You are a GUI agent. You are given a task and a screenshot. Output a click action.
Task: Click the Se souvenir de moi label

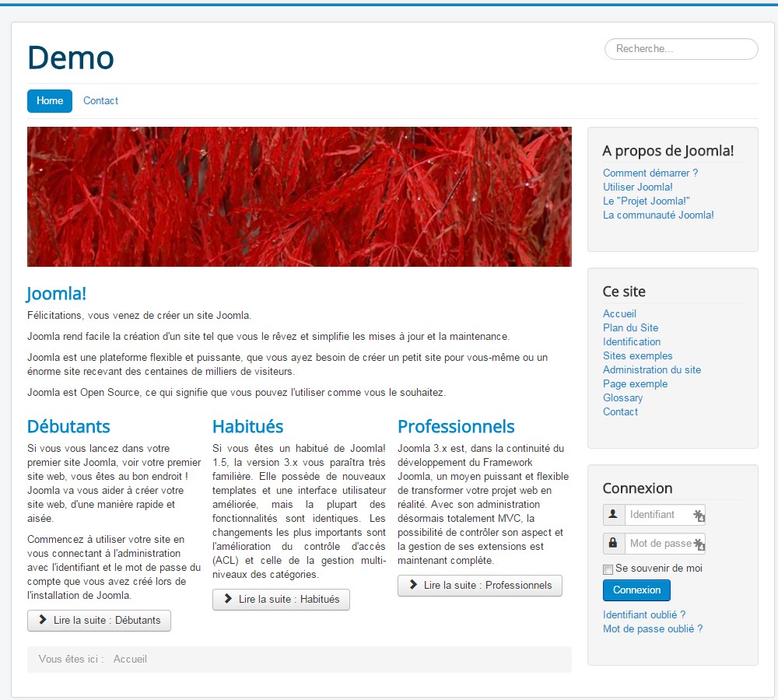[x=658, y=568]
